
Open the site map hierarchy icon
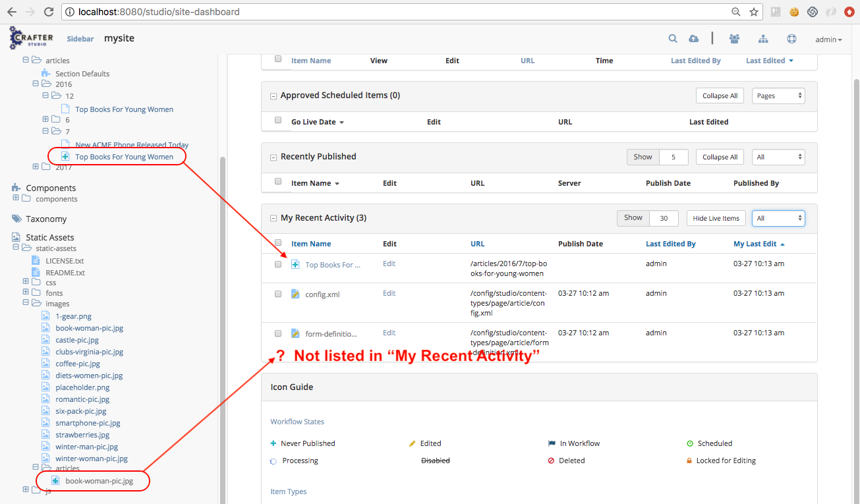763,39
